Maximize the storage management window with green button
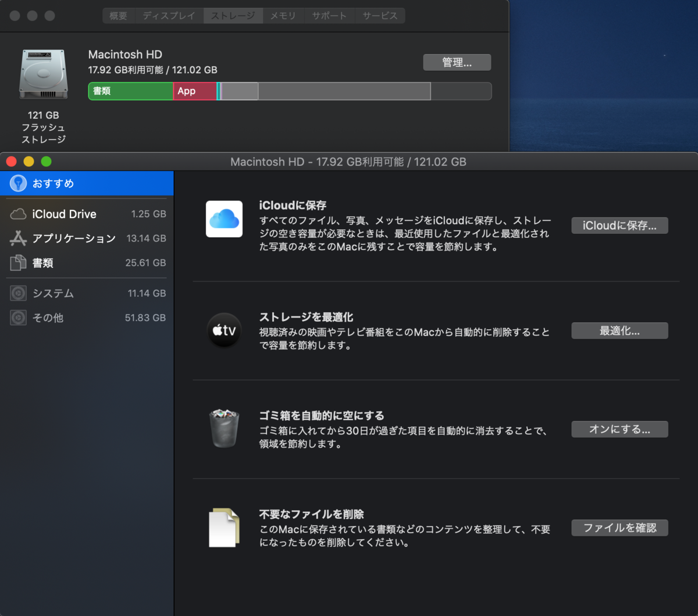The width and height of the screenshot is (698, 616). click(x=46, y=162)
